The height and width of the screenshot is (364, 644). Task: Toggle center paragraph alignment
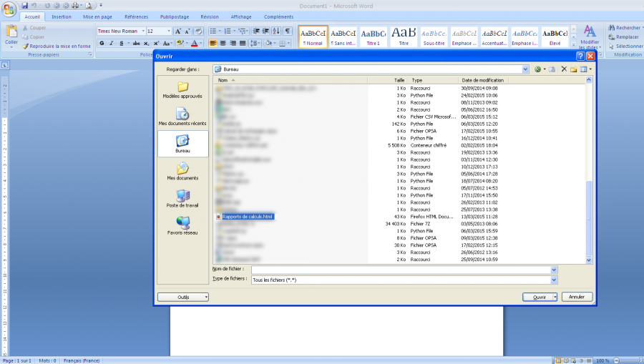[x=223, y=43]
